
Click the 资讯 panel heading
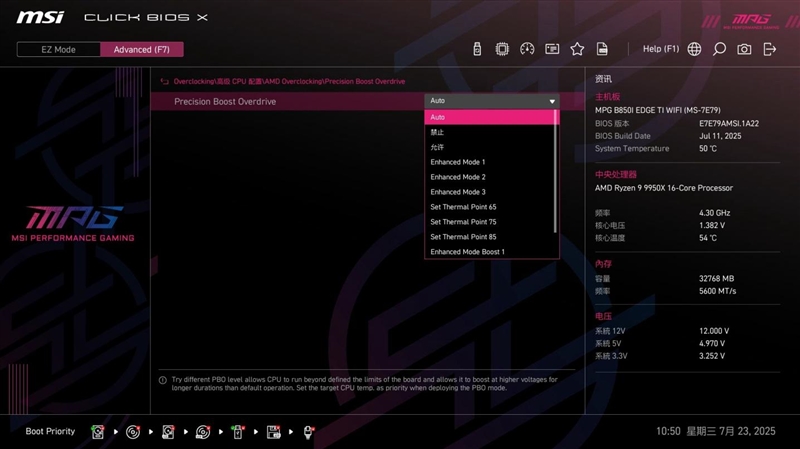603,79
